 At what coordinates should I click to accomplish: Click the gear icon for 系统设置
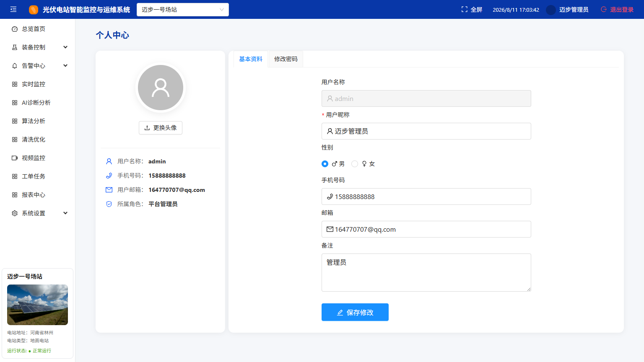pos(15,213)
